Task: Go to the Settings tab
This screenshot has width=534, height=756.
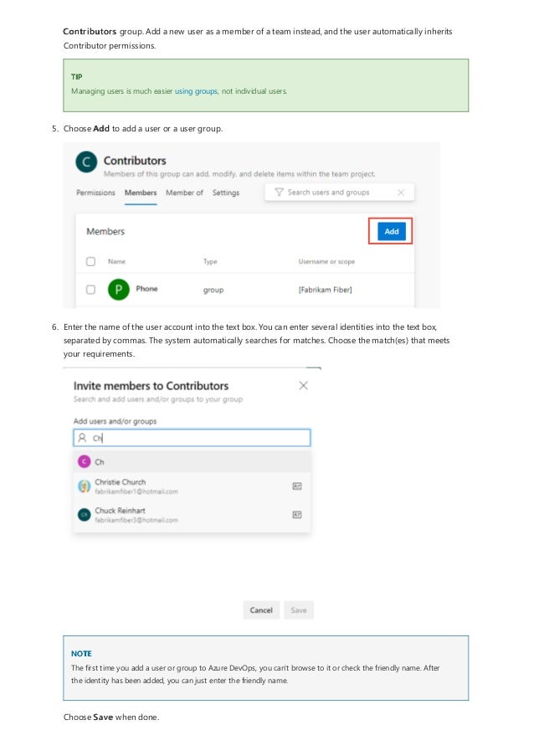Action: [225, 193]
